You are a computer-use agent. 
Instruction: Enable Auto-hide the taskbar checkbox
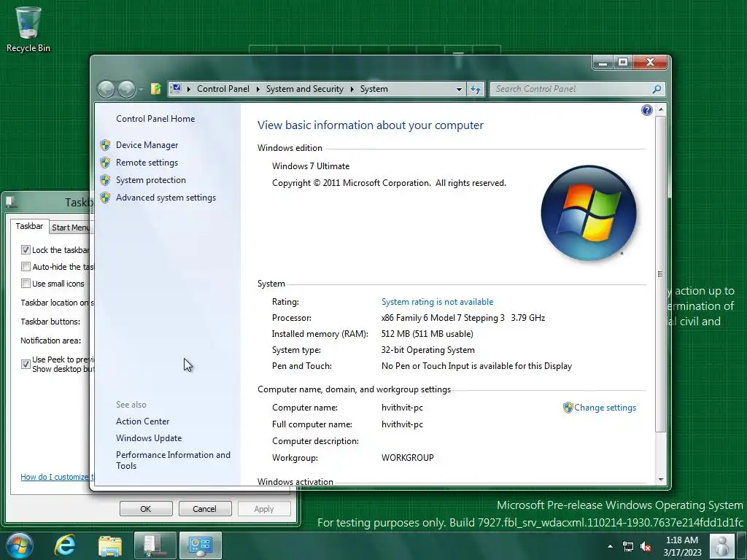pos(26,267)
